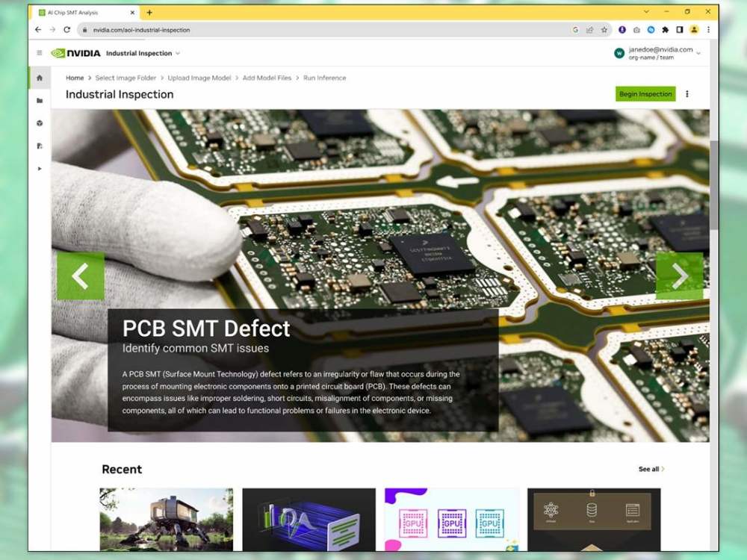Open the Extensions puzzle piece icon
747x560 pixels.
665,30
